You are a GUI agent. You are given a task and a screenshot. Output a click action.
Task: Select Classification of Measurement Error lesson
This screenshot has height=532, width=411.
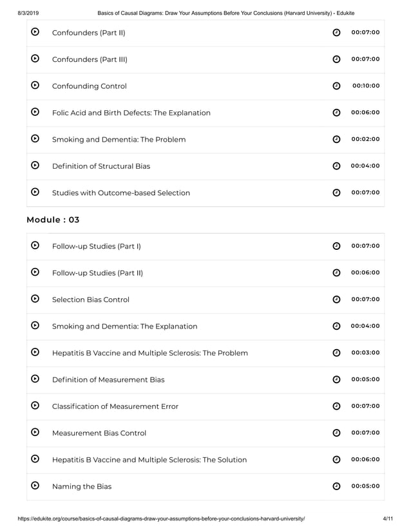pyautogui.click(x=115, y=406)
